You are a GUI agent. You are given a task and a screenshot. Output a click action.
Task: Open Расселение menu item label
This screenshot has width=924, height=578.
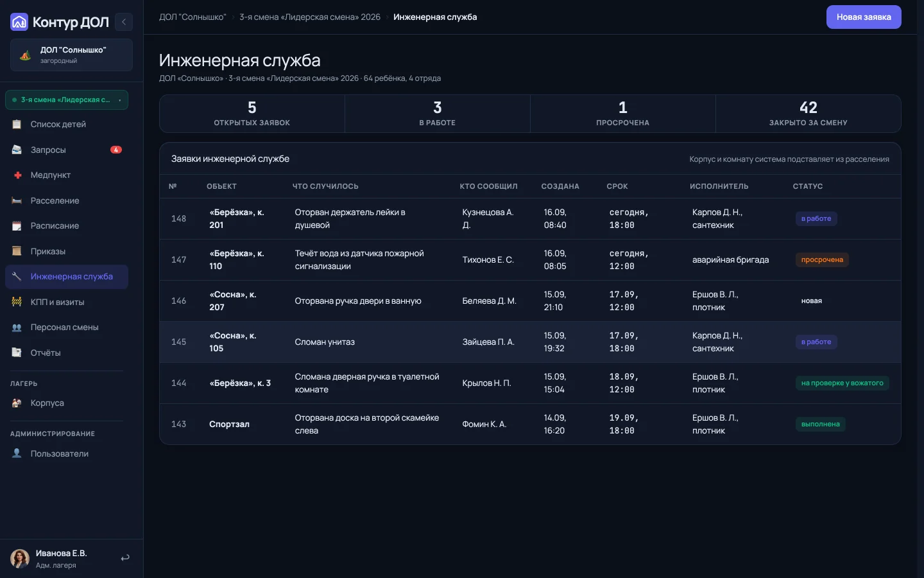(x=55, y=200)
